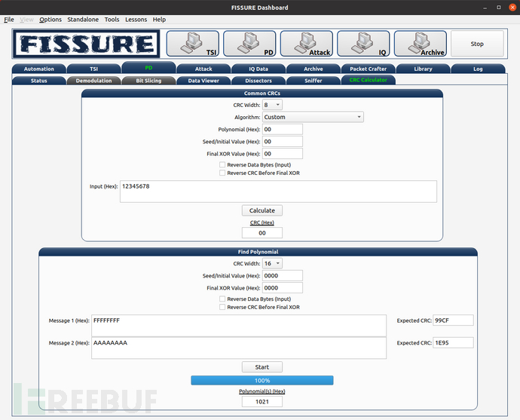Click the Calculate button
520x420 pixels.
point(262,210)
